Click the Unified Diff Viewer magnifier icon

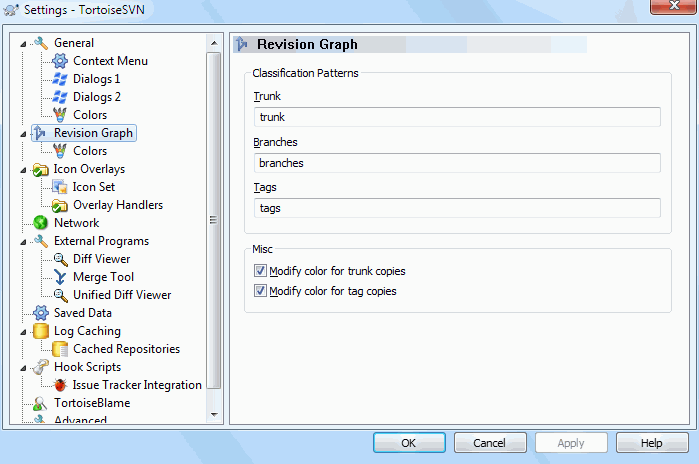click(x=61, y=295)
